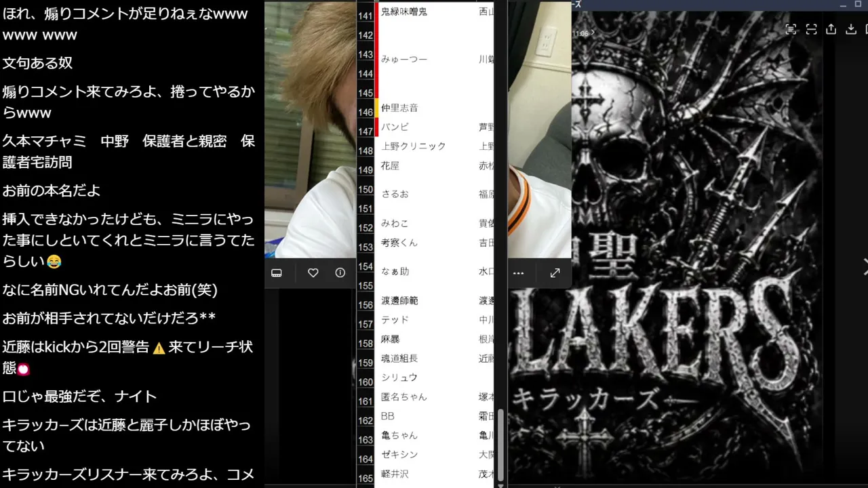
Task: Select row header 160
Action: click(366, 382)
